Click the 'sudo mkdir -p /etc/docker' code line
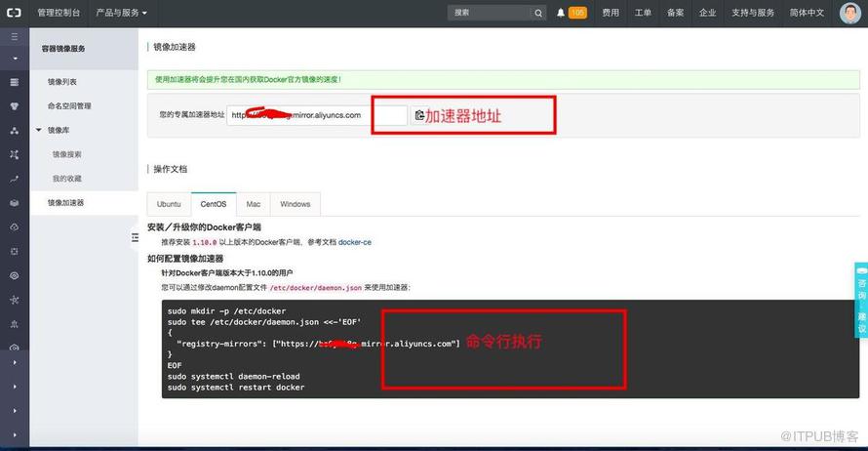This screenshot has width=868, height=451. point(227,311)
